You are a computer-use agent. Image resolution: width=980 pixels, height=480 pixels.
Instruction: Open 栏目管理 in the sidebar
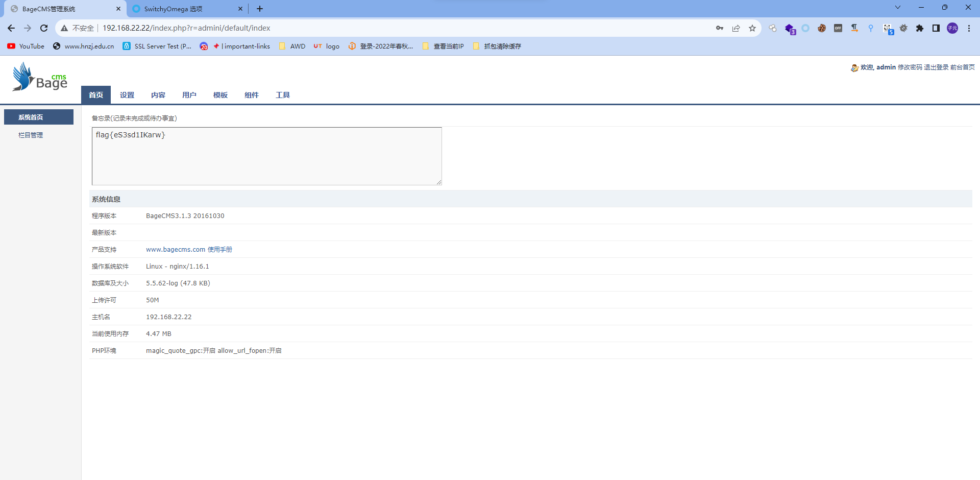pyautogui.click(x=31, y=135)
